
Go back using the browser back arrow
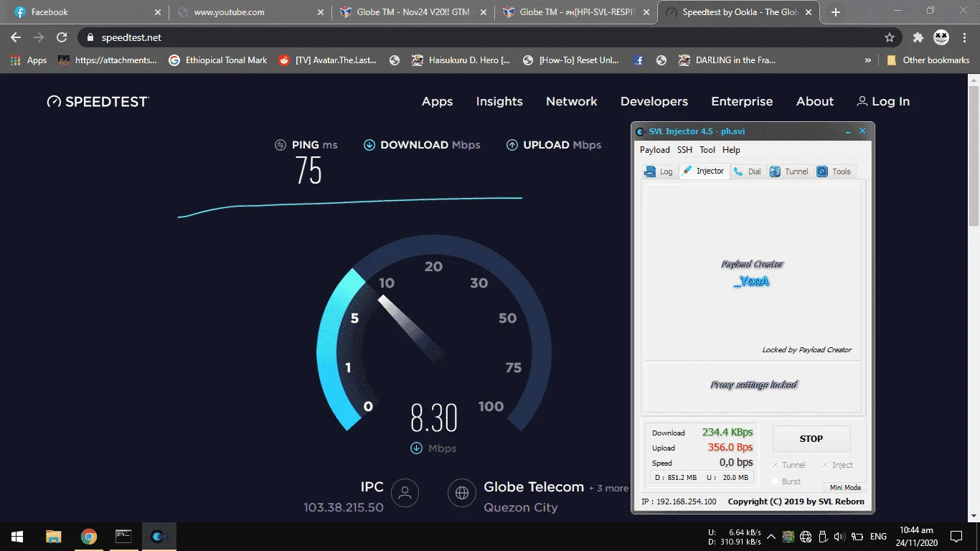16,37
